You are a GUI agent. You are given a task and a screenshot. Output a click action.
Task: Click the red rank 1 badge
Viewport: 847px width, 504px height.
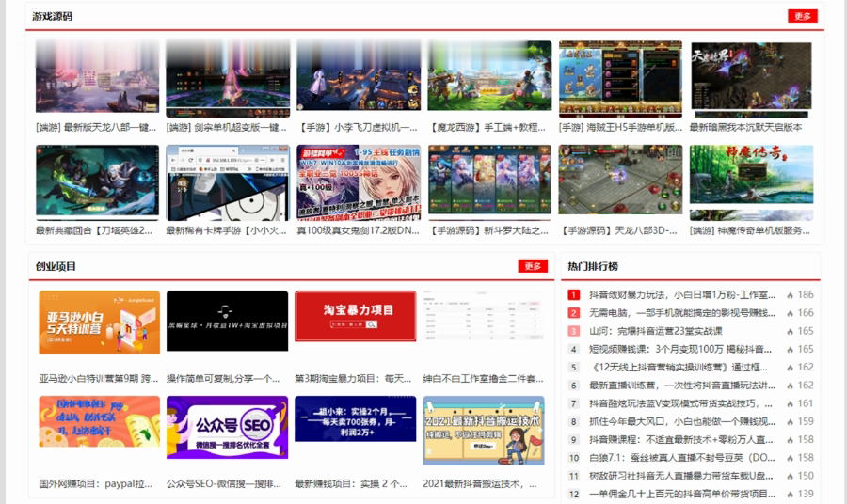pyautogui.click(x=574, y=294)
